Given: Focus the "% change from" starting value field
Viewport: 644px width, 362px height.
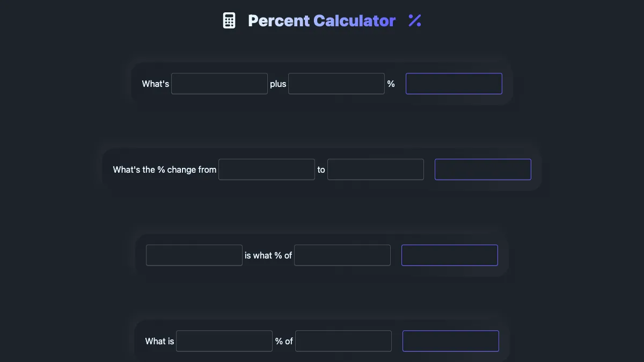Looking at the screenshot, I should (266, 169).
